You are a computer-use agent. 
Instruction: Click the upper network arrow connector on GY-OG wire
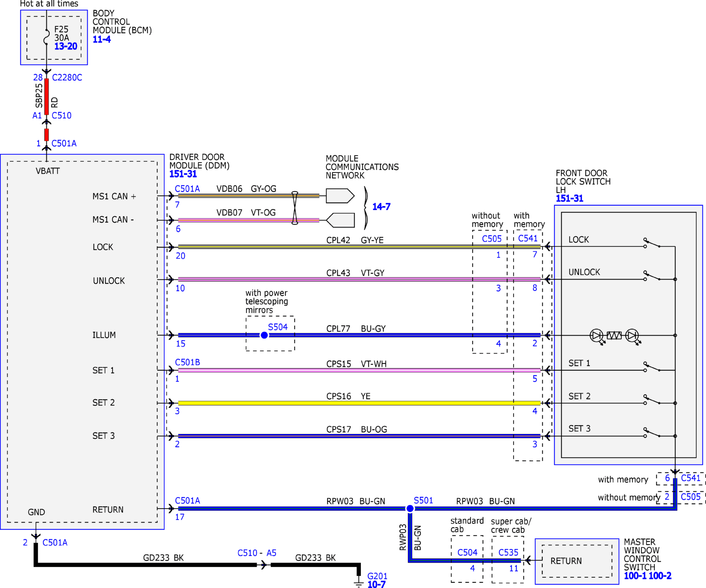[x=340, y=196]
